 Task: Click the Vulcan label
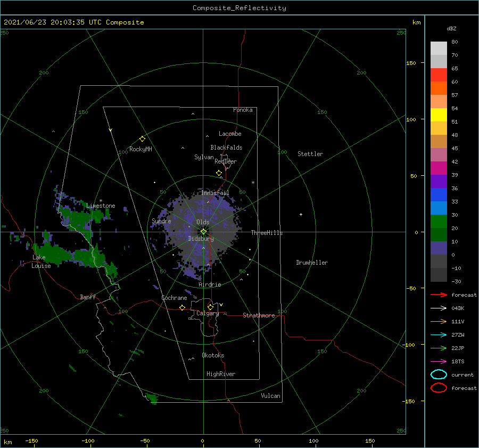point(271,396)
